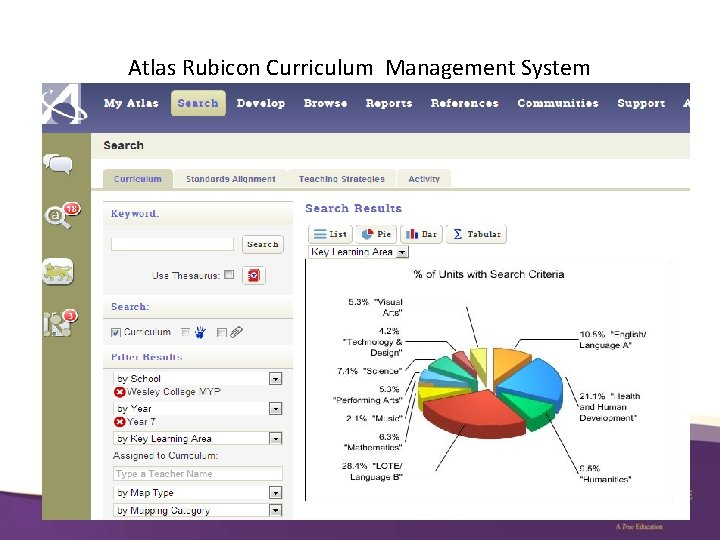Open the by Mapping Category dropdown
This screenshot has width=720, height=540.
tap(197, 510)
